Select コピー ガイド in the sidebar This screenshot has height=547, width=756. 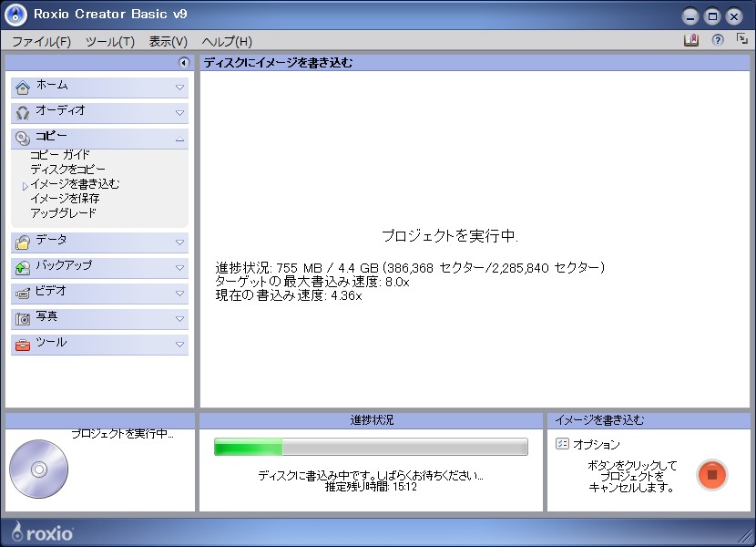(x=60, y=154)
